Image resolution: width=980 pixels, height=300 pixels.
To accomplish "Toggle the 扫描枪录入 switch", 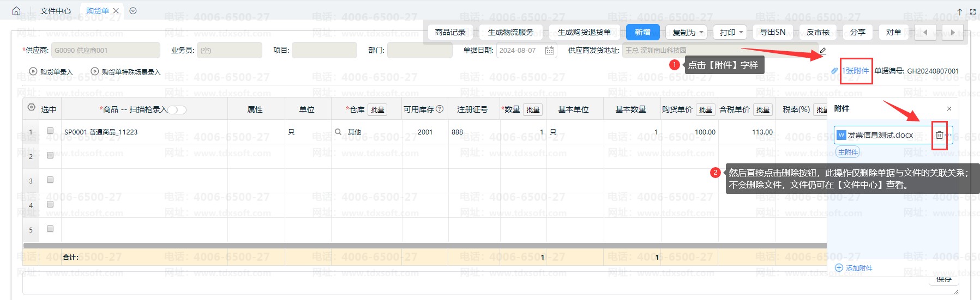I will [x=177, y=110].
